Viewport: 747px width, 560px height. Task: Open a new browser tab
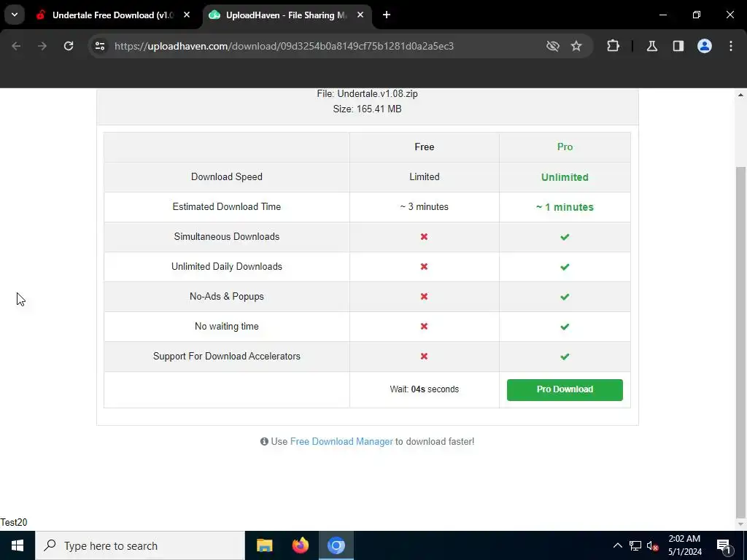click(387, 15)
